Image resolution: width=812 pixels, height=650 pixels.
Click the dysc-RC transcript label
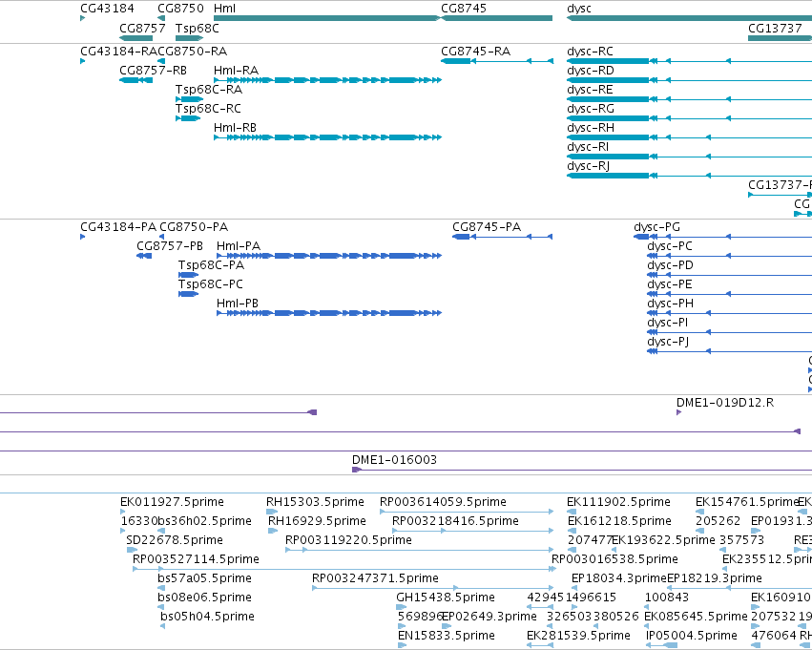tap(590, 52)
